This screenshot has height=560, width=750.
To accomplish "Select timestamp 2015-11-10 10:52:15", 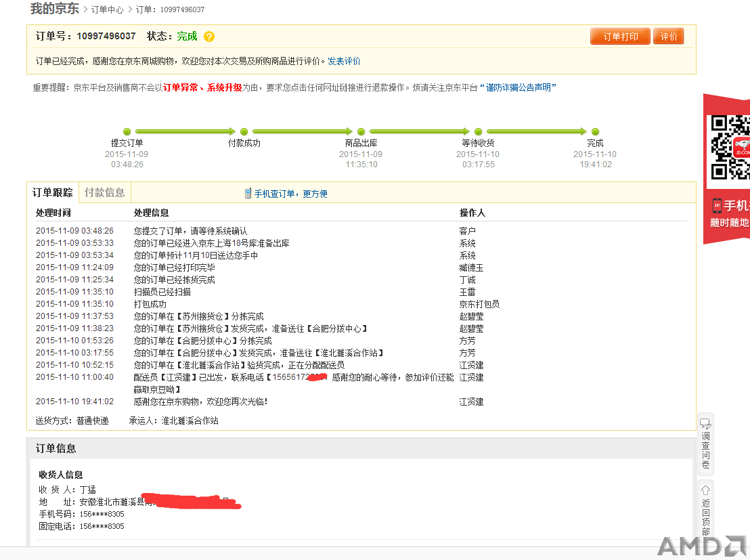I will (74, 365).
